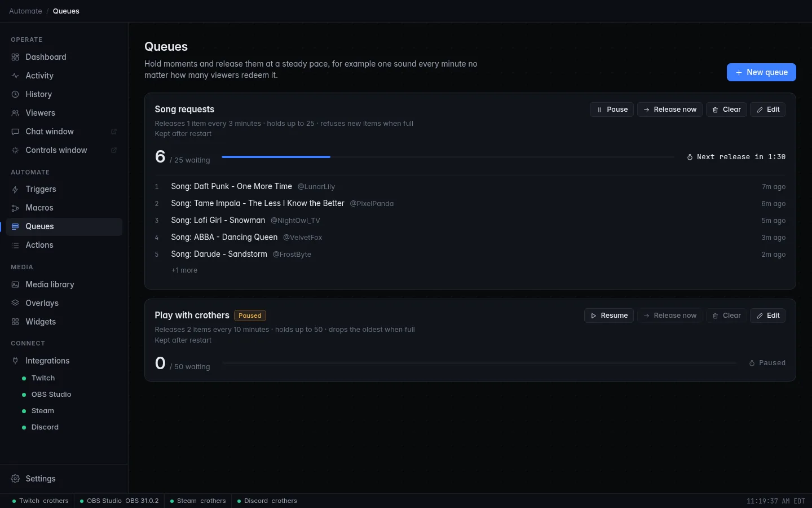Create a New queue
This screenshot has width=812, height=508.
point(761,72)
